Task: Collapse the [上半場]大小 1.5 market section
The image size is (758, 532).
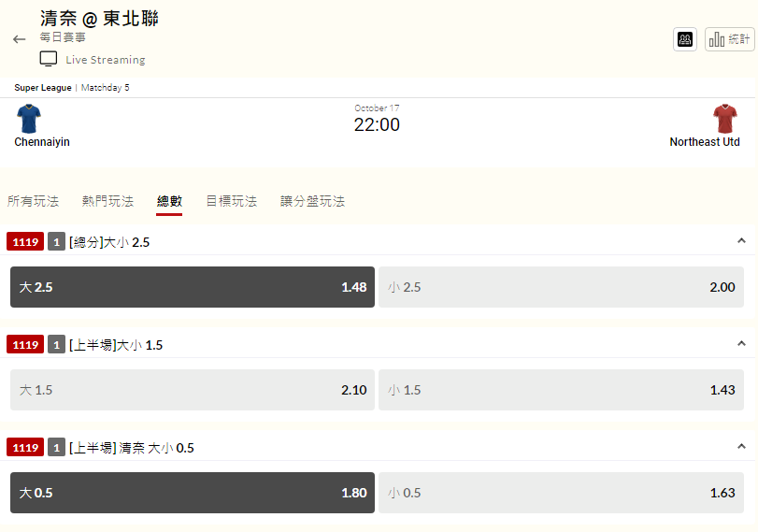Action: click(x=741, y=344)
